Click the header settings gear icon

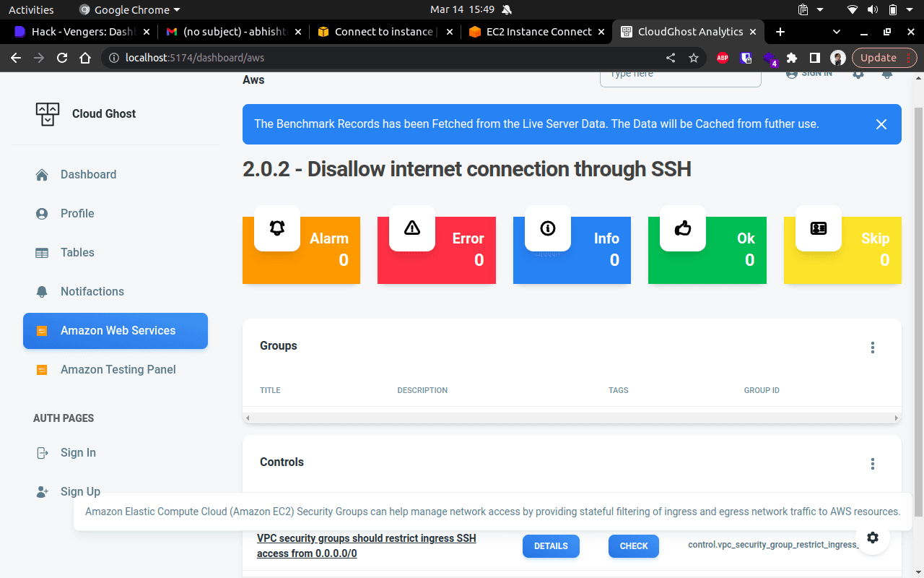click(x=858, y=74)
